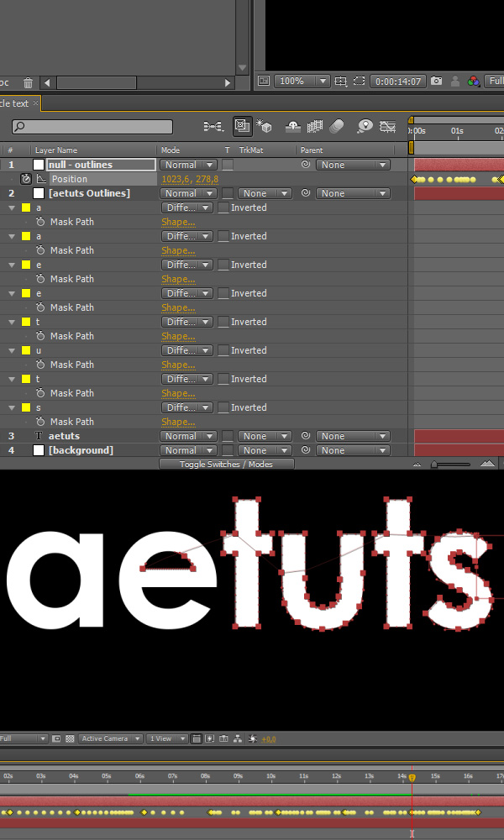Close the timeline composition tab
The height and width of the screenshot is (840, 504).
point(35,102)
